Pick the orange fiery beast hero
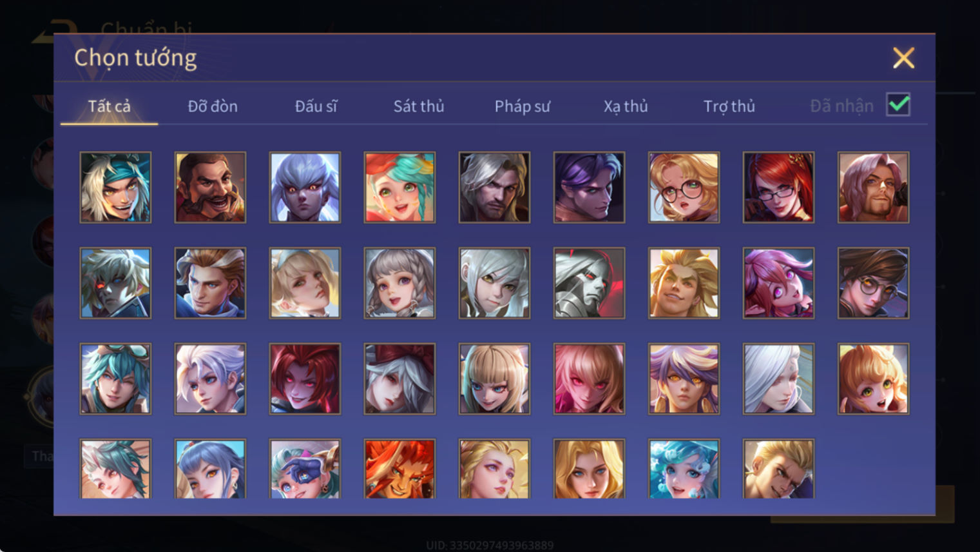The image size is (980, 552). (399, 469)
